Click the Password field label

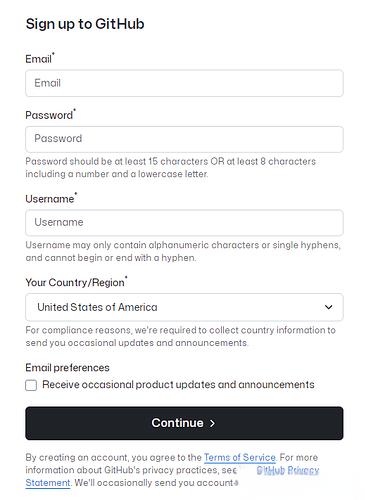coord(49,115)
